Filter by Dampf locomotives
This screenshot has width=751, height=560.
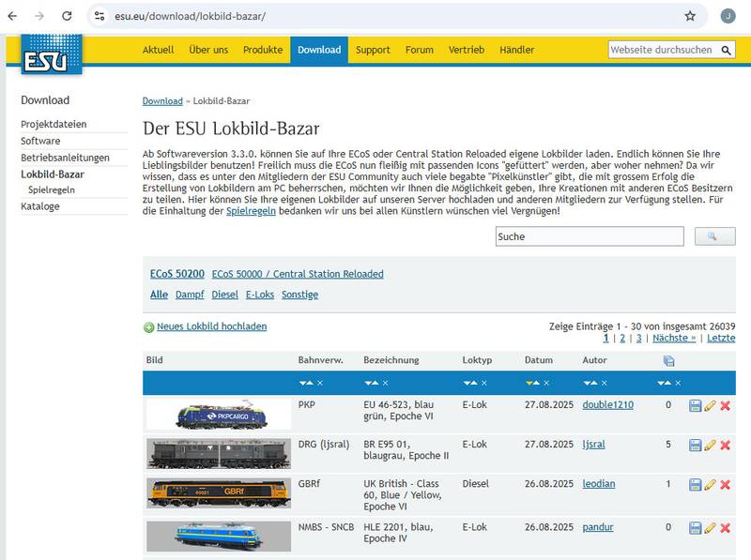click(190, 295)
